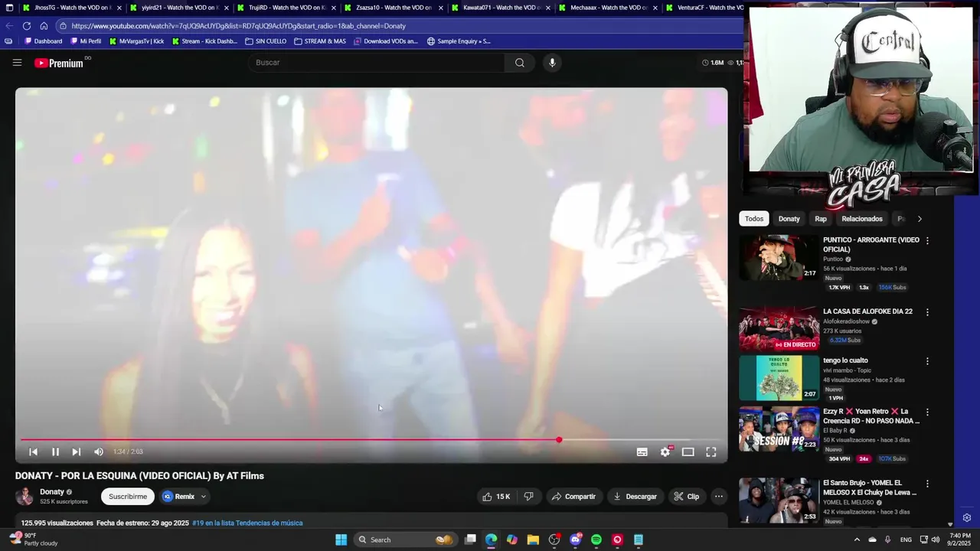Close the yiyird21 browser tab

tap(226, 8)
